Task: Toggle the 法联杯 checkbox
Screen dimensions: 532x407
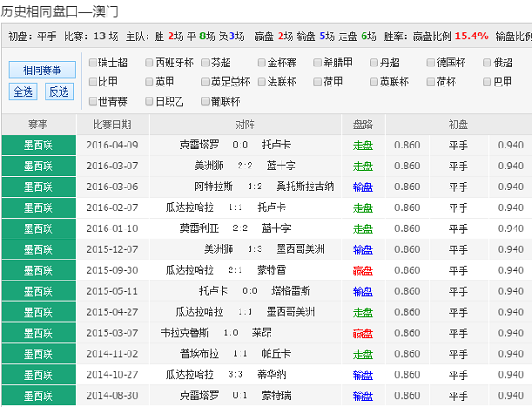Action: pyautogui.click(x=261, y=82)
